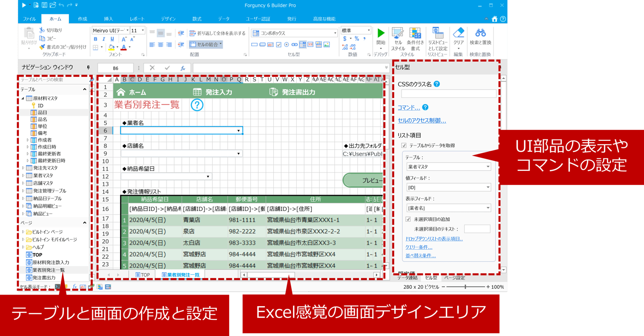Viewport: 644px width, 336px height.
Task: Switch to the 挿入 ribbon tab
Action: click(109, 19)
